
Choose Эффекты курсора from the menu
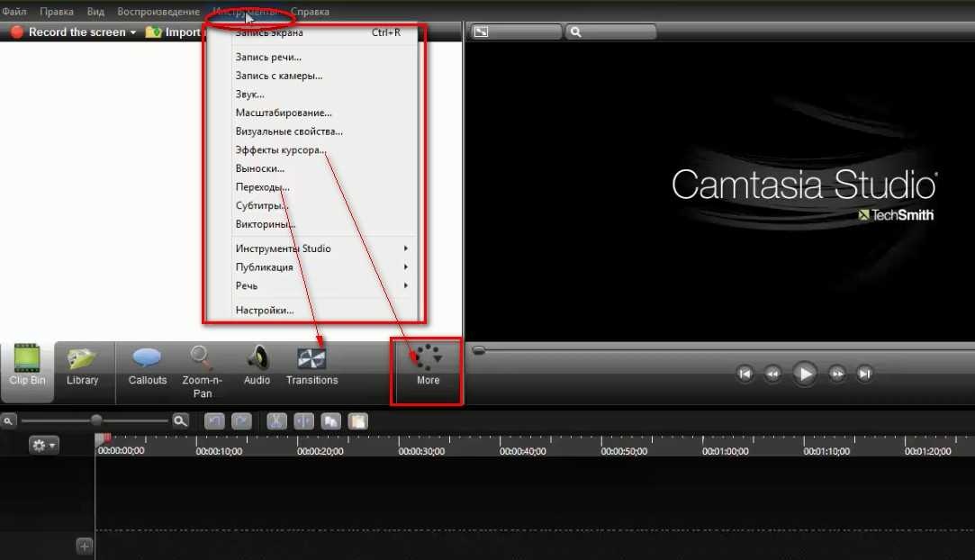[280, 150]
